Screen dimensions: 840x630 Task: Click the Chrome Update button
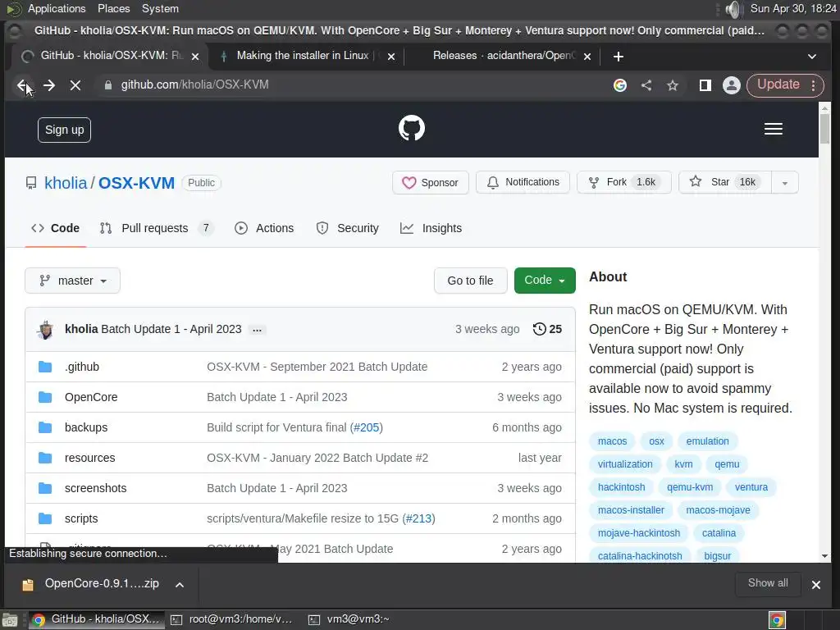click(x=778, y=84)
